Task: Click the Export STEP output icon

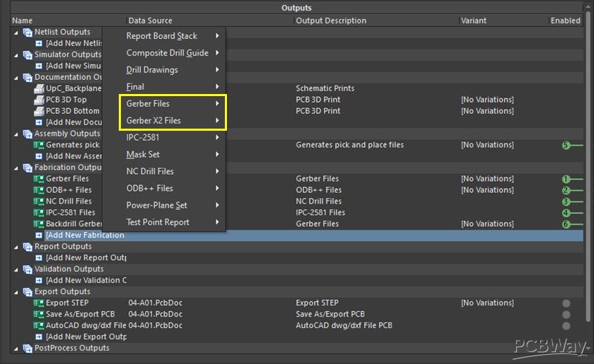Action: pyautogui.click(x=39, y=303)
